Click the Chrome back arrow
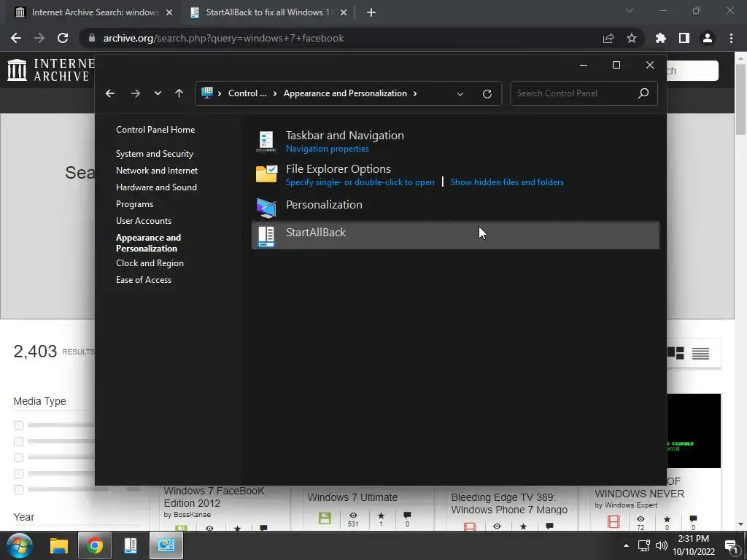Image resolution: width=747 pixels, height=560 pixels. [16, 38]
